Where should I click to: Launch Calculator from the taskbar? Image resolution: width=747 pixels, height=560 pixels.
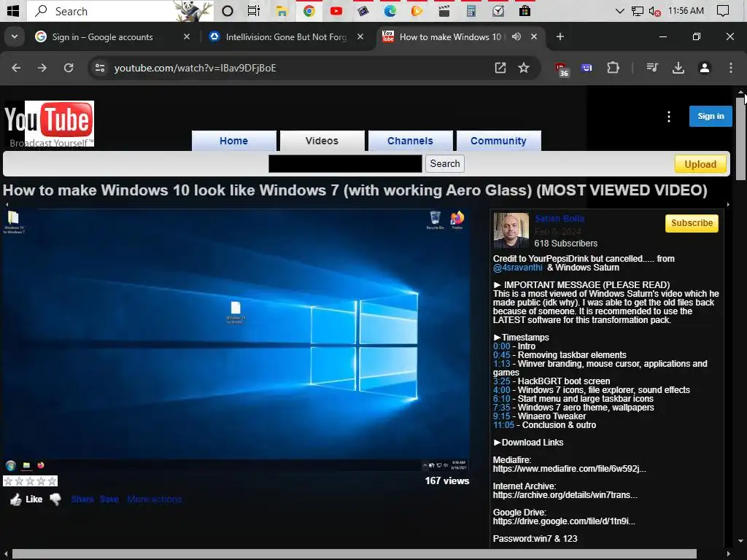click(x=471, y=11)
